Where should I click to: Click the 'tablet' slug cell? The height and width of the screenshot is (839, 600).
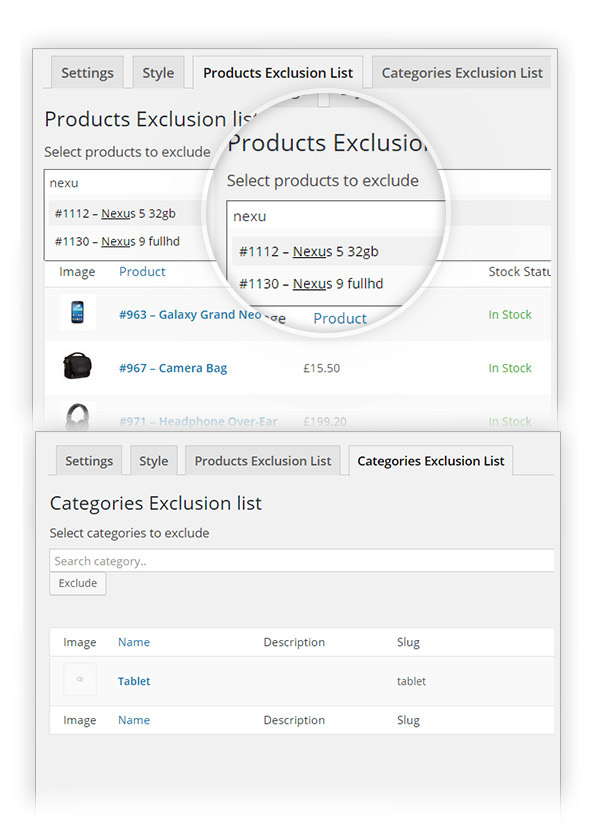coord(411,681)
